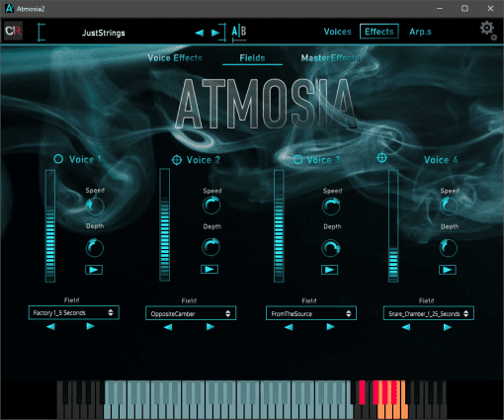The height and width of the screenshot is (420, 504).
Task: Click the CR logo icon
Action: click(x=13, y=31)
